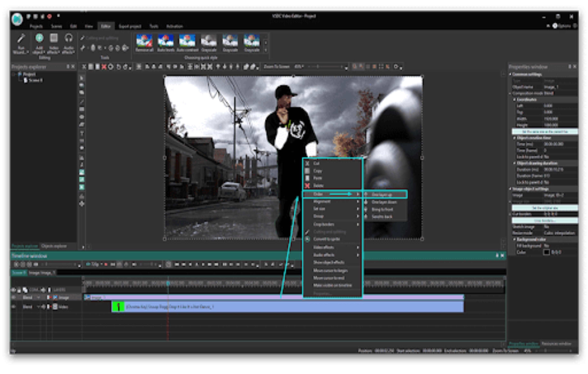
Task: Click the VSDC application logo button
Action: coord(17,19)
